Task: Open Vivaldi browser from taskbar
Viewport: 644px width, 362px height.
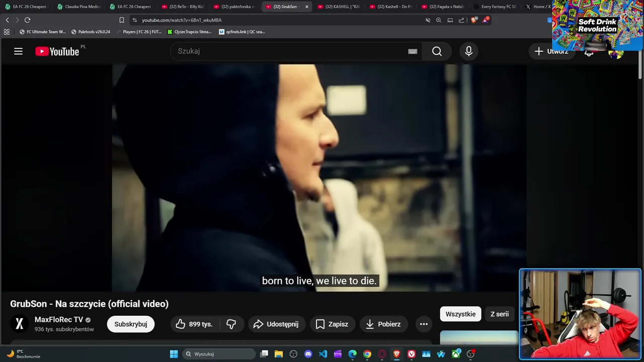Action: [412, 354]
